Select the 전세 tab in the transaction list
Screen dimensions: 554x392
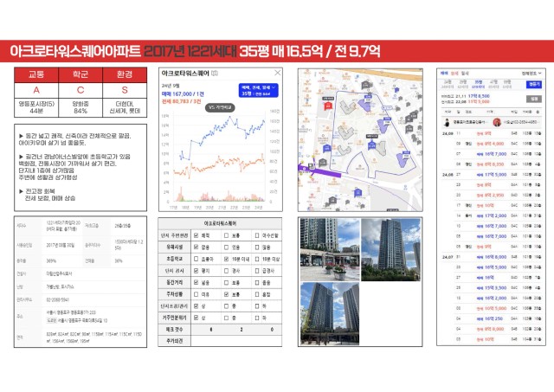454,73
